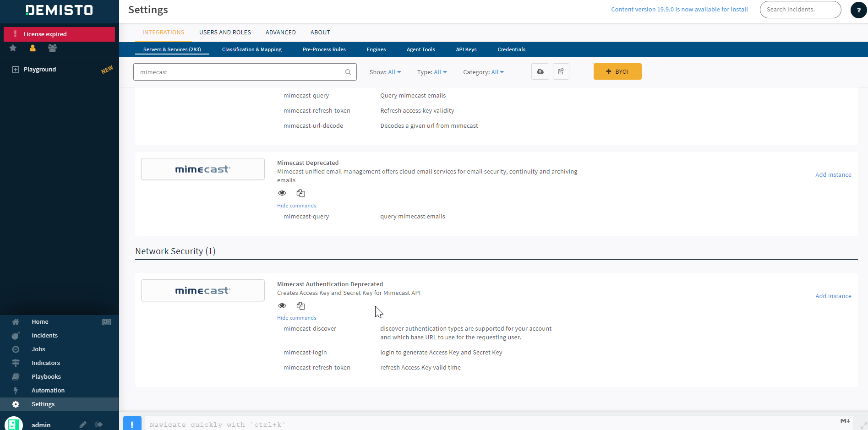View details of Mimecast Authentication Deprecated integration

282,305
